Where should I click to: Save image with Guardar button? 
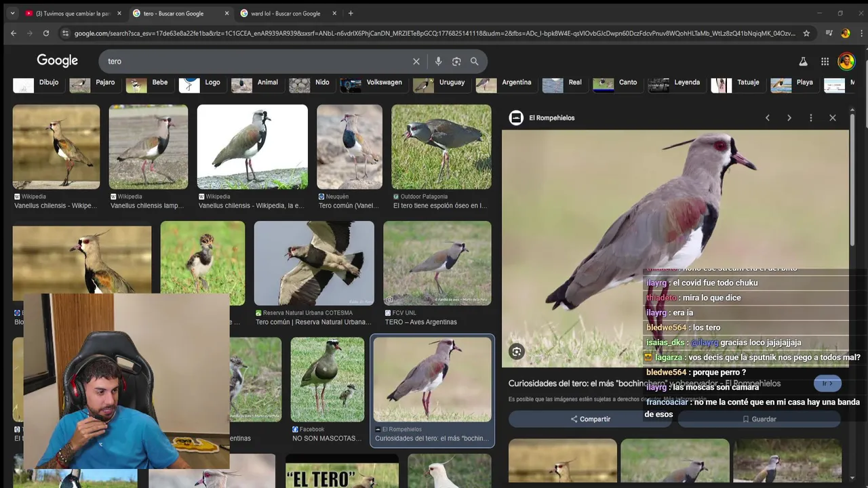coord(759,419)
